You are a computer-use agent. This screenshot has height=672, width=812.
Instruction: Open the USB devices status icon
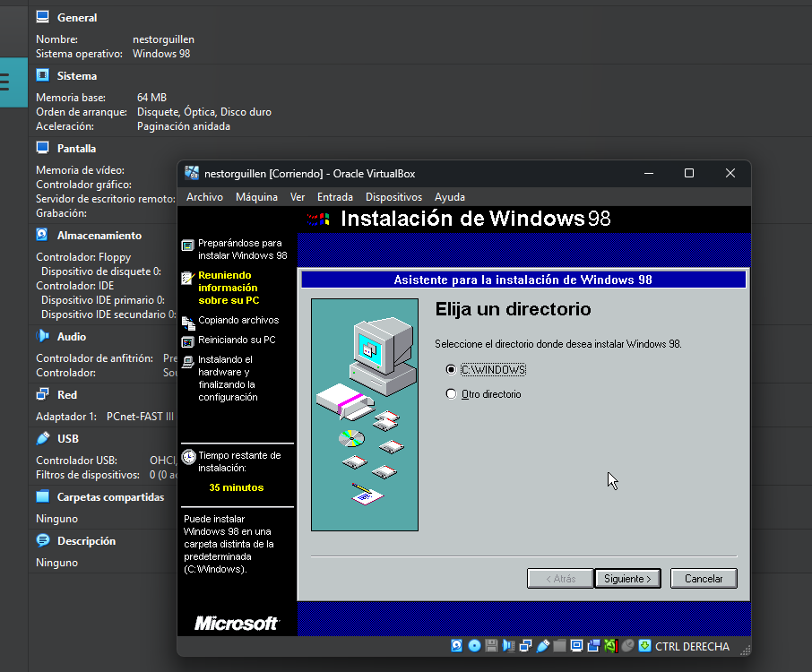coord(543,646)
